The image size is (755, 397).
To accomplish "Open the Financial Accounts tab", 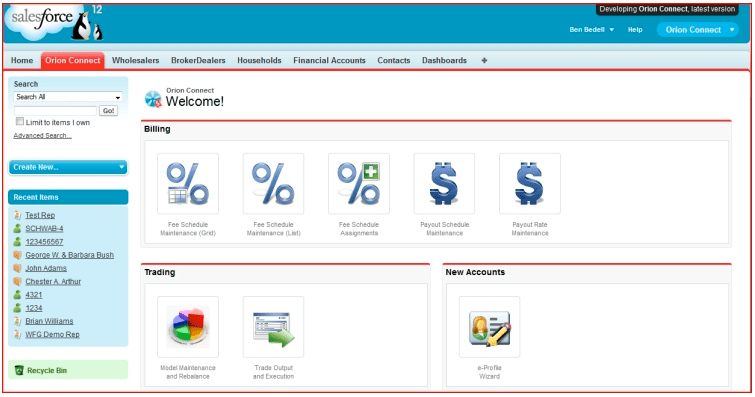I will [329, 60].
